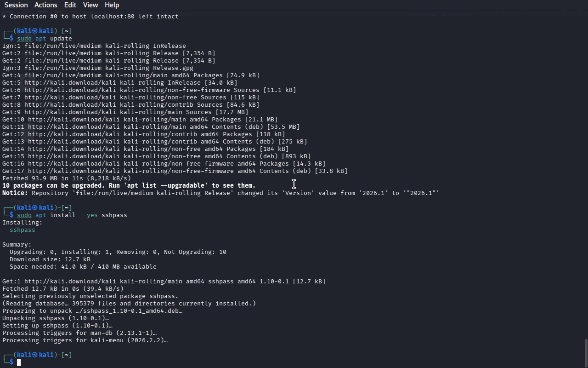This screenshot has width=588, height=368.
Task: Open the Help menu
Action: coord(112,5)
